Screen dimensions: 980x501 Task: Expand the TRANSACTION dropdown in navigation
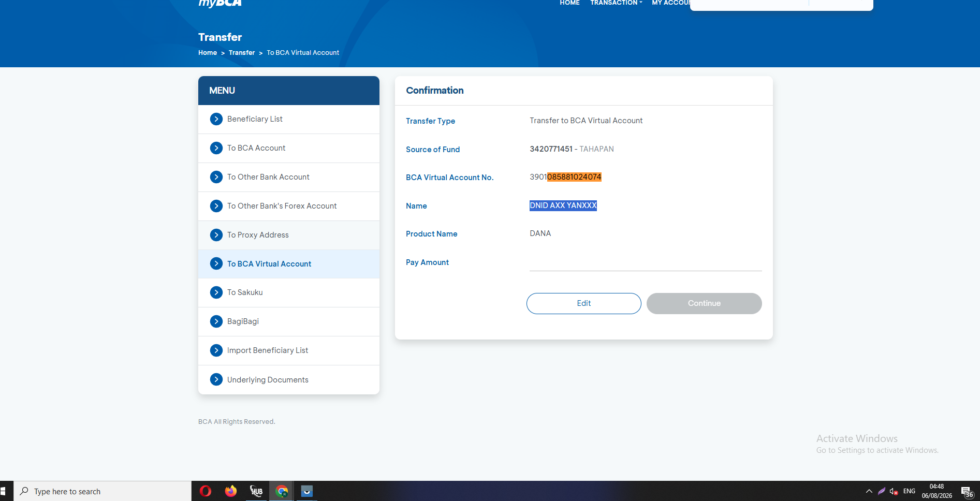[x=616, y=3]
